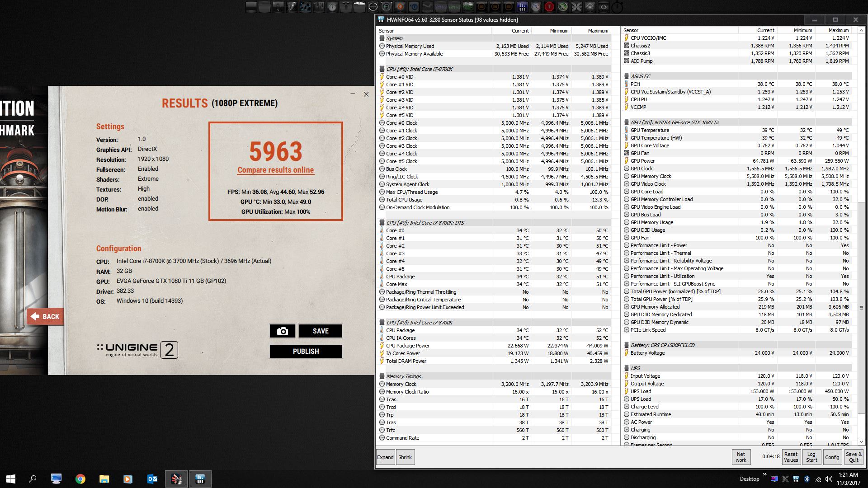This screenshot has height=488, width=868.
Task: Click Log Start in HWiNFO
Action: tap(811, 457)
